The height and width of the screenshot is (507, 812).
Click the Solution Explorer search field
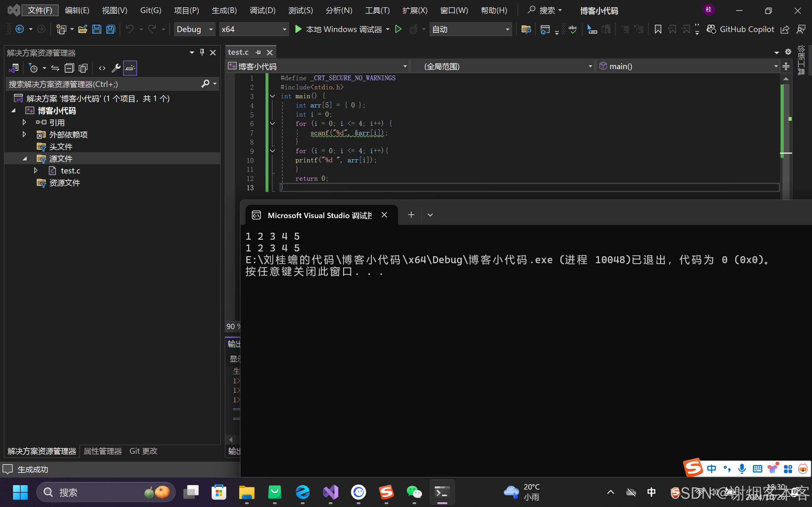101,84
